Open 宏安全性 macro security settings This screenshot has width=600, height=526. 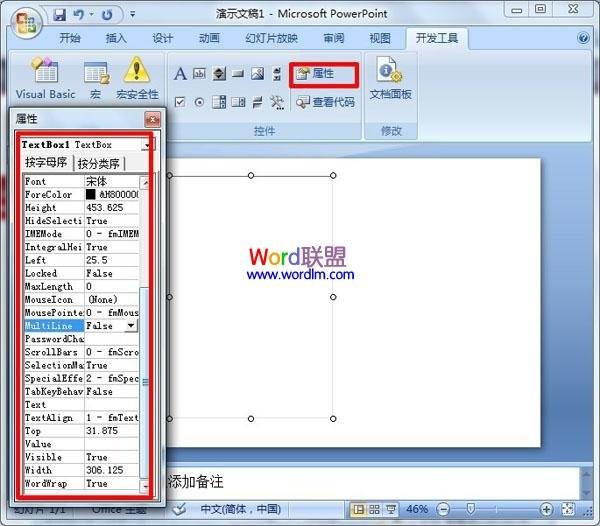pyautogui.click(x=137, y=78)
